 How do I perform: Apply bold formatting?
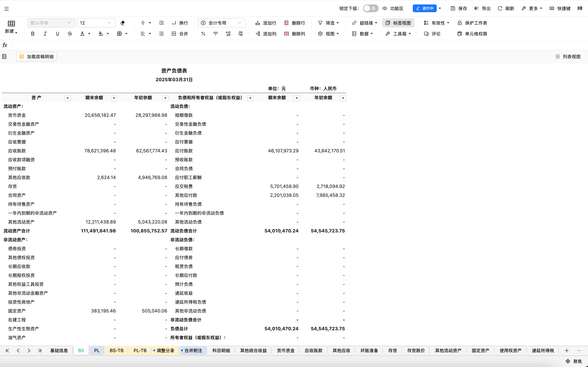coord(33,34)
